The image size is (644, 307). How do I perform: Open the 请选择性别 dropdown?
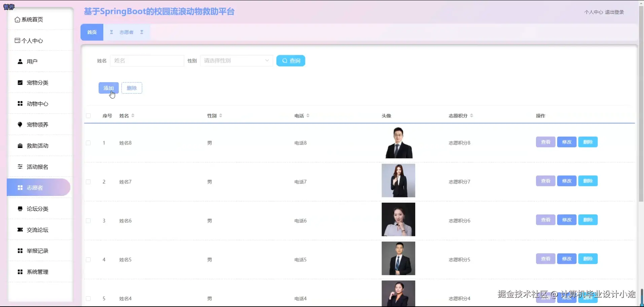[237, 61]
